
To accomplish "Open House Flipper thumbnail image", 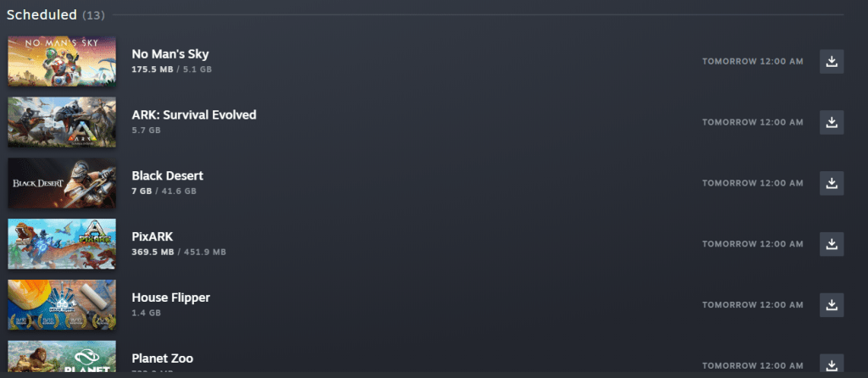I will point(62,305).
